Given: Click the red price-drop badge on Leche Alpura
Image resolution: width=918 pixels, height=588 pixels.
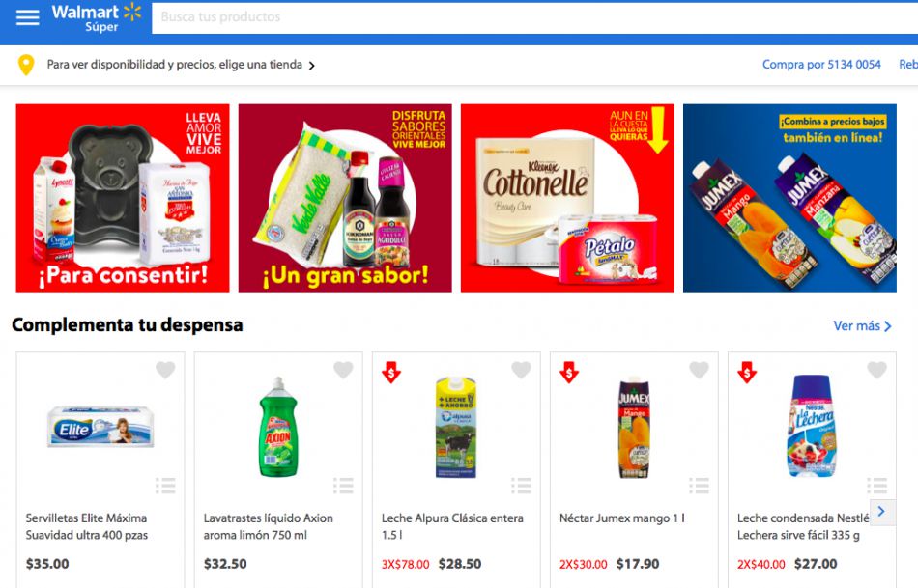Looking at the screenshot, I should click(391, 372).
